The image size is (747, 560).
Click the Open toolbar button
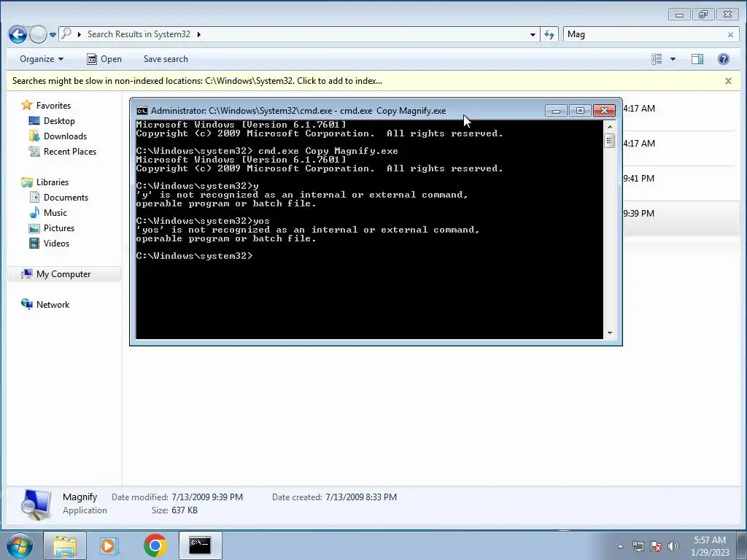(104, 59)
